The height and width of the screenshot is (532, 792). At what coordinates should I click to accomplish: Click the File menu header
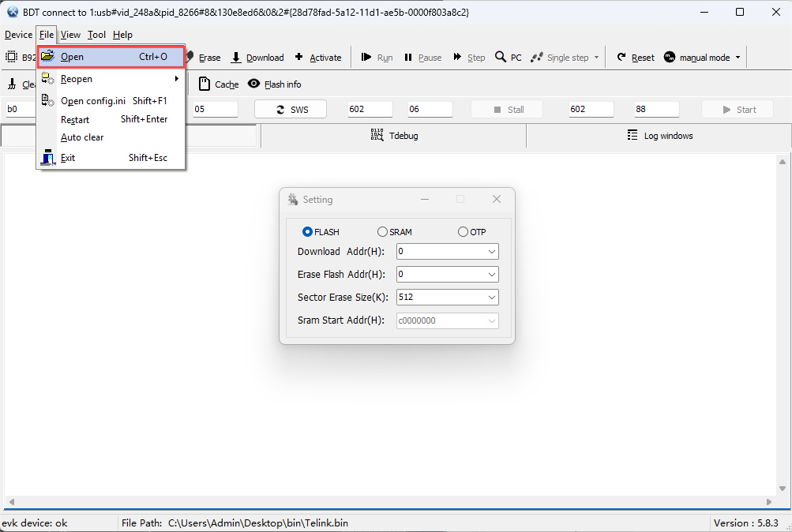click(47, 34)
